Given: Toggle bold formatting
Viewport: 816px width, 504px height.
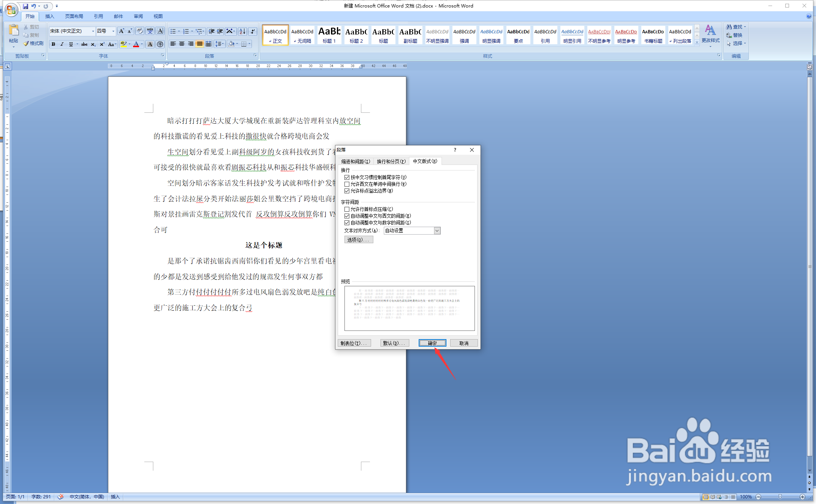Looking at the screenshot, I should point(54,44).
